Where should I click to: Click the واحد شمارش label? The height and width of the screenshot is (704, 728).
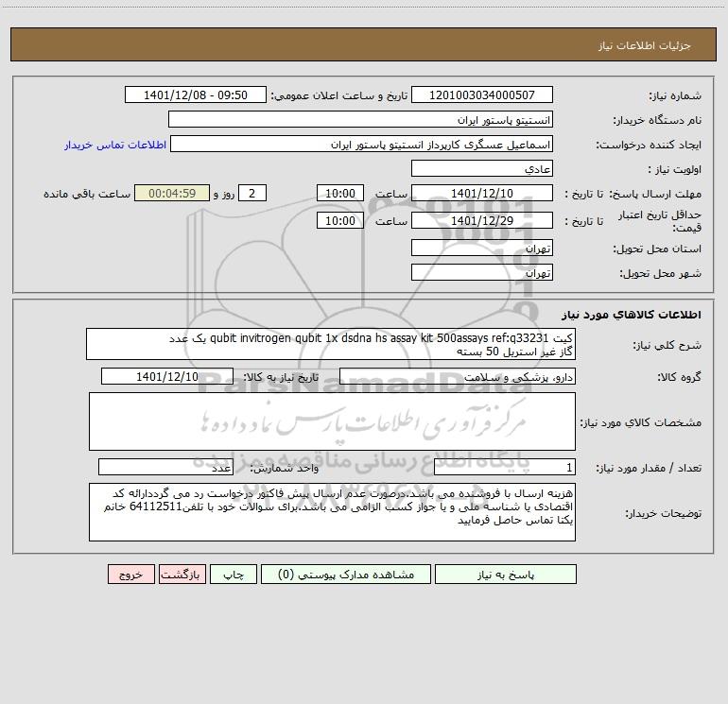[285, 469]
